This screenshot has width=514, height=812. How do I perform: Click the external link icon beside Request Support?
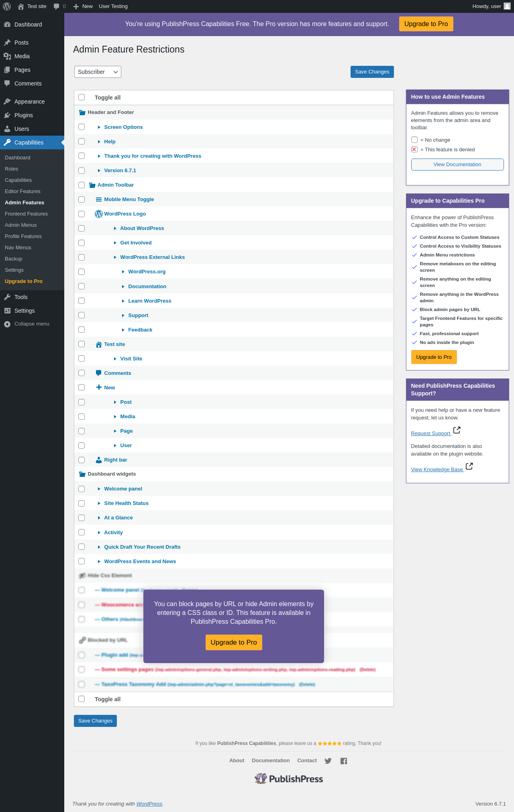(x=457, y=430)
